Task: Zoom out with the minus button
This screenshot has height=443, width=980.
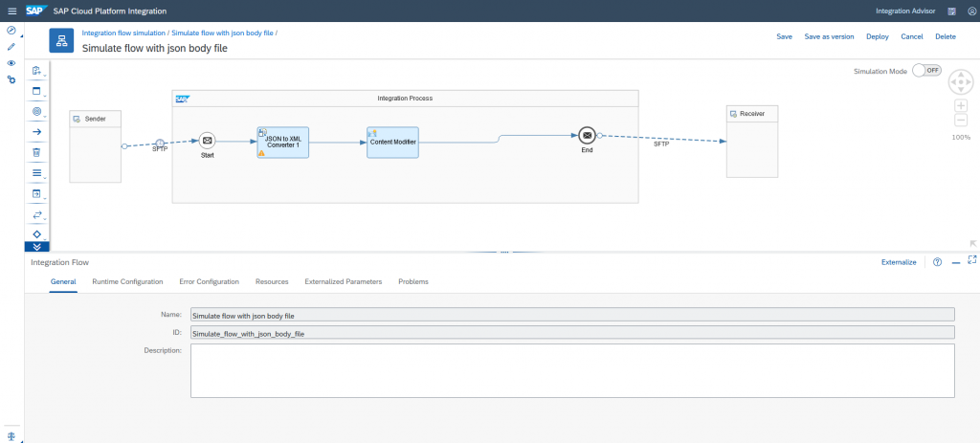Action: click(x=961, y=121)
